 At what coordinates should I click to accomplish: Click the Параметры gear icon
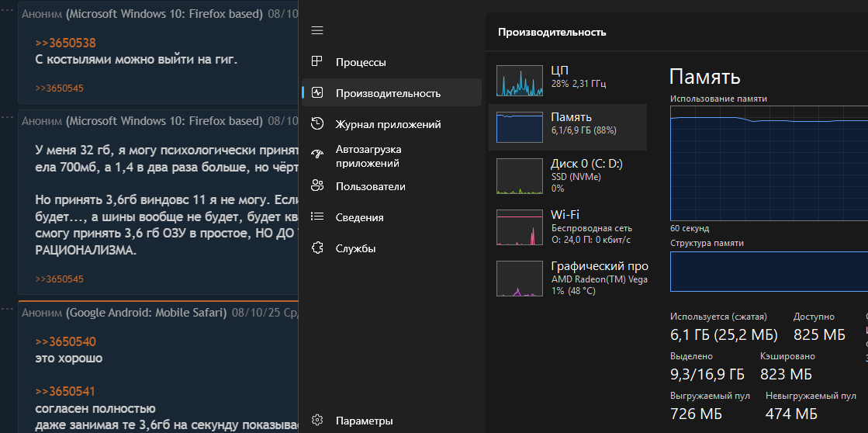316,421
